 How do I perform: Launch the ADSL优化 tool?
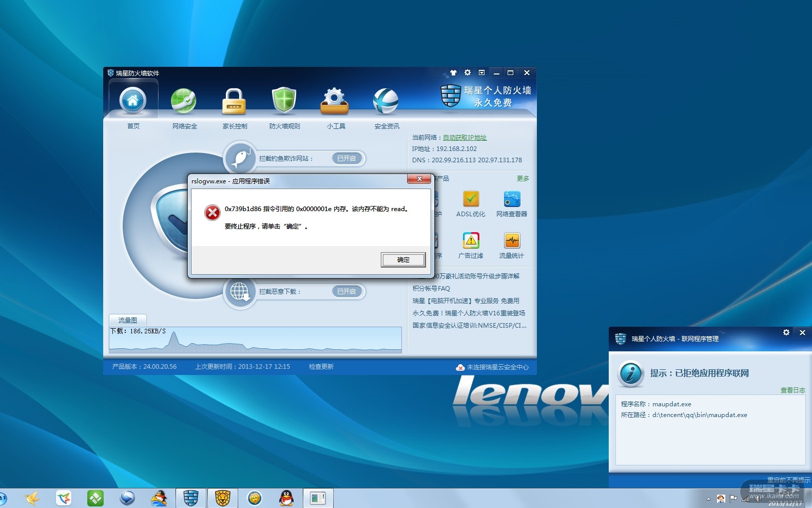pos(471,204)
